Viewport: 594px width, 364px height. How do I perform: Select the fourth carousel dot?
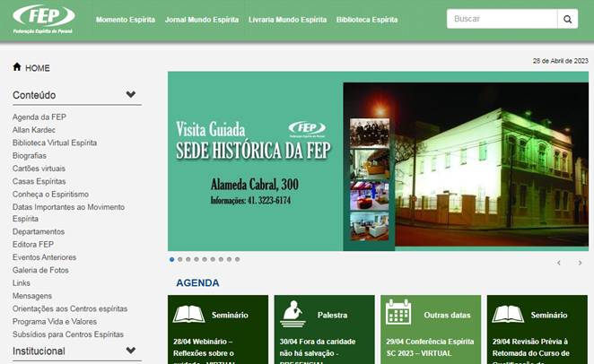pos(197,259)
